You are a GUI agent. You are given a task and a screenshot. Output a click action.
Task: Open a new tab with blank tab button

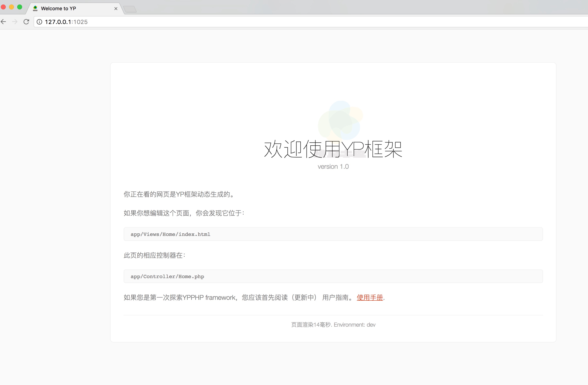130,9
